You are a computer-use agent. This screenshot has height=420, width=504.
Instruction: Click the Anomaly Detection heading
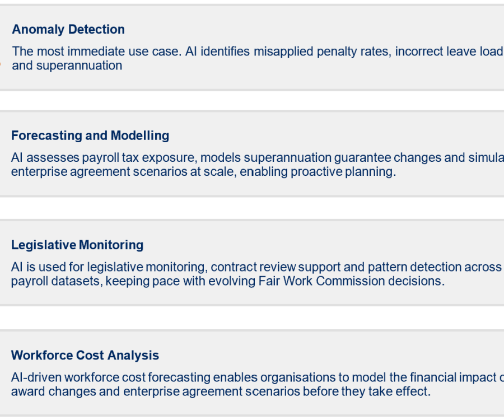(x=68, y=30)
